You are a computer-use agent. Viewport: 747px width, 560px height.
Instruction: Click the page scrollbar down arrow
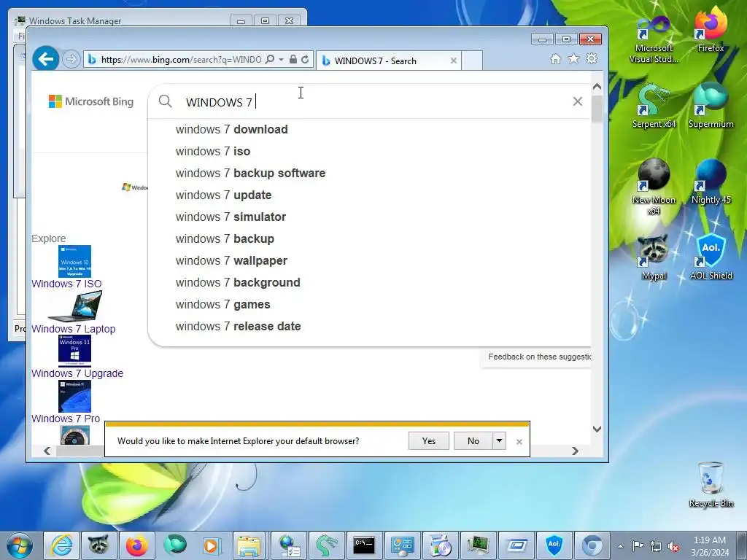(x=597, y=429)
